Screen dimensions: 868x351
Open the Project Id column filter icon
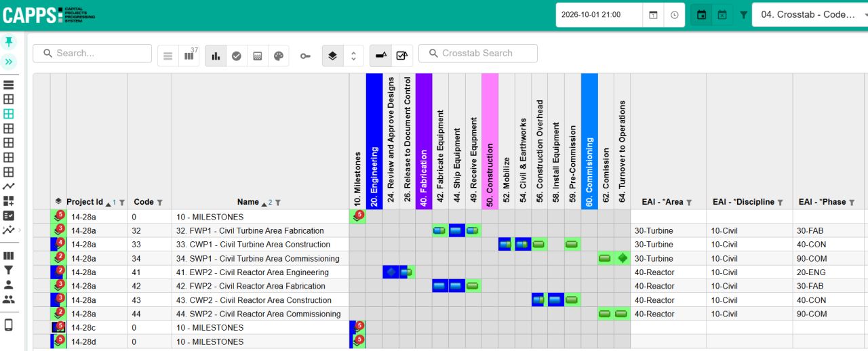pyautogui.click(x=122, y=203)
